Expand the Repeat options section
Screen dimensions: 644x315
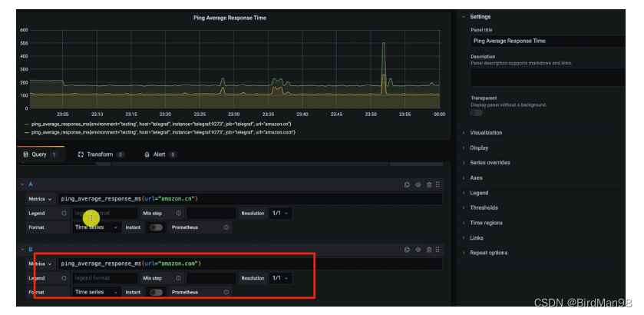(488, 253)
